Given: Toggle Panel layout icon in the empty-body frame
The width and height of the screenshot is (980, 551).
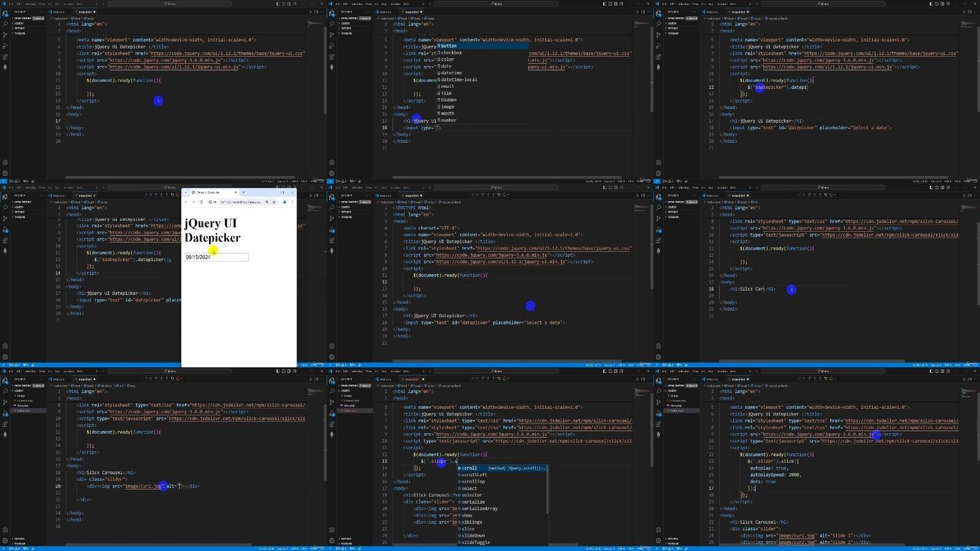Looking at the screenshot, I should [x=283, y=4].
